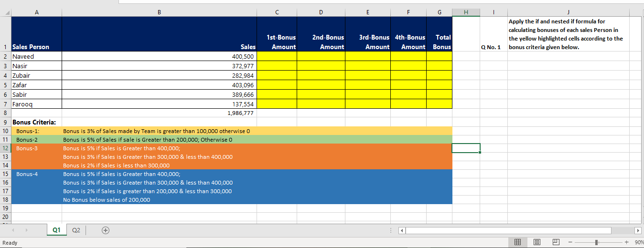Click sales value 389,666
The width and height of the screenshot is (644, 248).
tap(159, 94)
